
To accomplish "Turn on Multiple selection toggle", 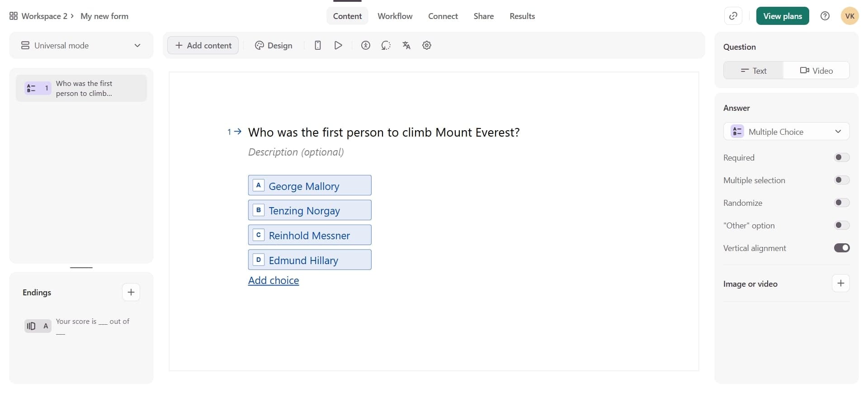I will point(841,180).
